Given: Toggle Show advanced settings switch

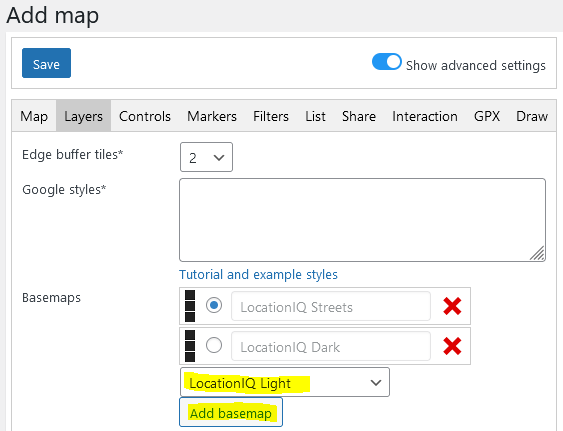Looking at the screenshot, I should click(387, 62).
